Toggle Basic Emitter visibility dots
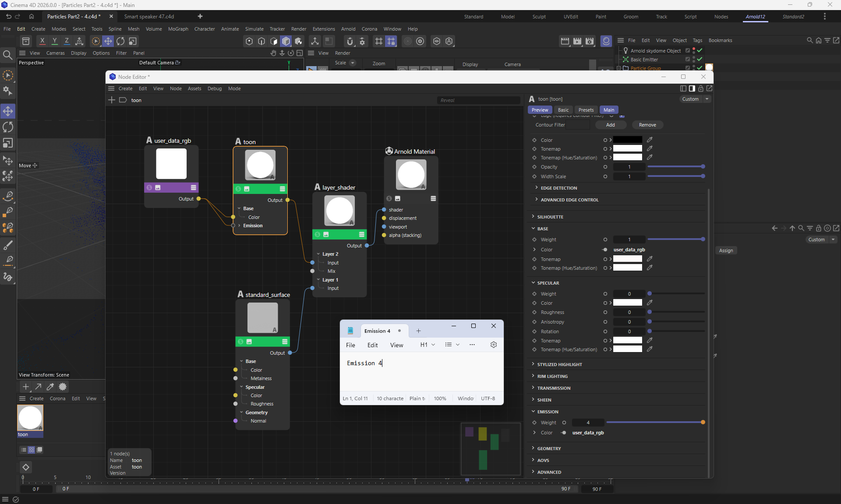 (x=694, y=60)
